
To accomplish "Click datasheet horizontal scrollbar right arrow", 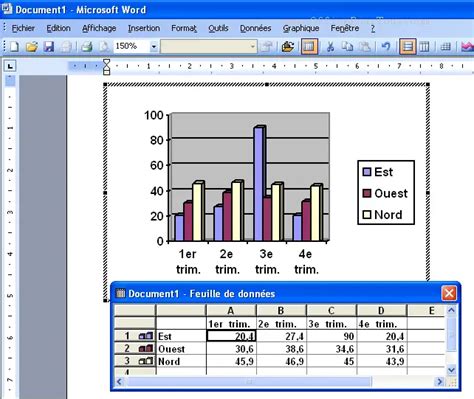I will point(440,381).
